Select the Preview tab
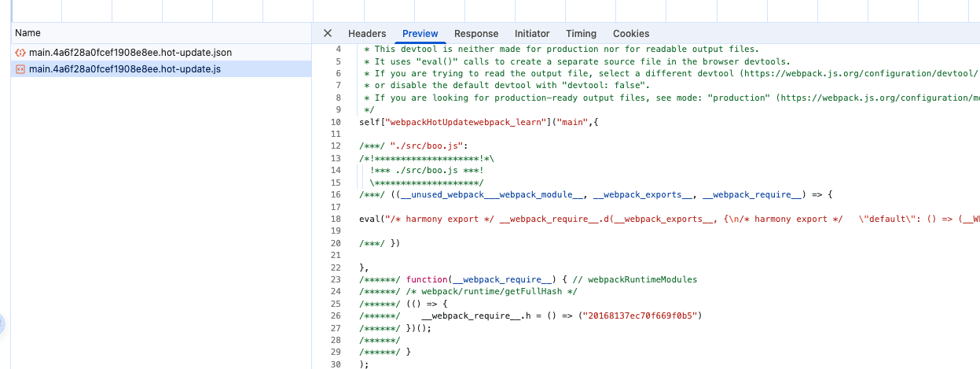This screenshot has width=980, height=369. tap(420, 33)
